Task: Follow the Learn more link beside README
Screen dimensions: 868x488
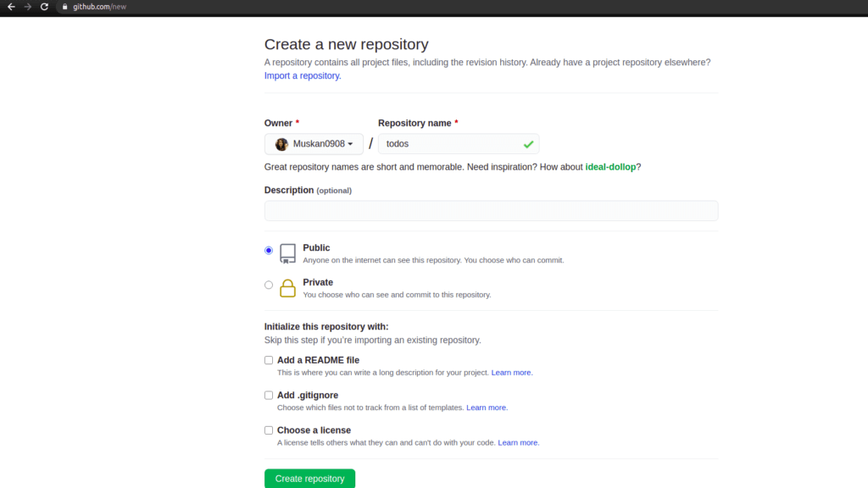Action: [x=511, y=372]
